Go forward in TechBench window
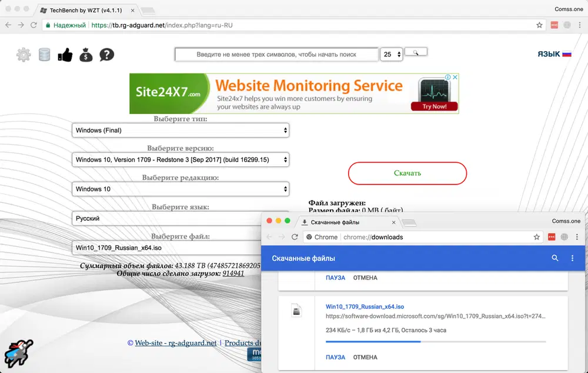Screen dimensions: 588x373 point(21,25)
